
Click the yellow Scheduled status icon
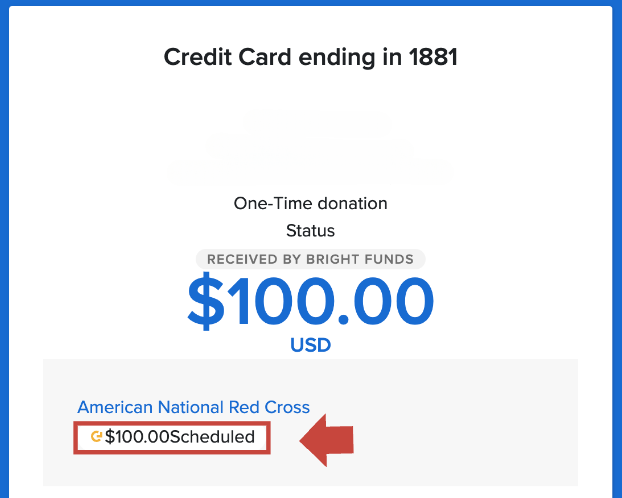click(96, 436)
